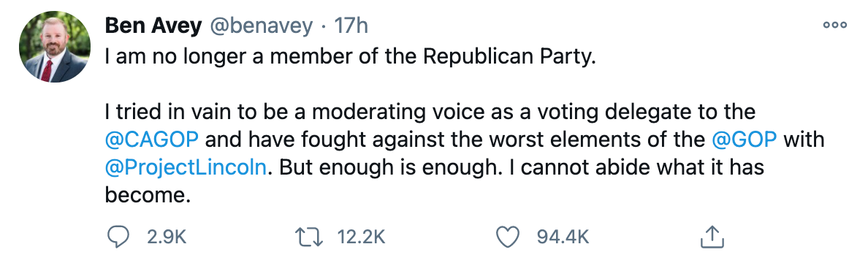Follow the @GOP mention link

[x=744, y=140]
